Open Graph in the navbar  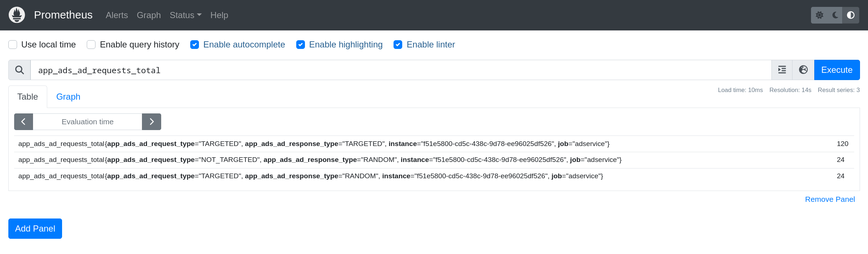149,15
